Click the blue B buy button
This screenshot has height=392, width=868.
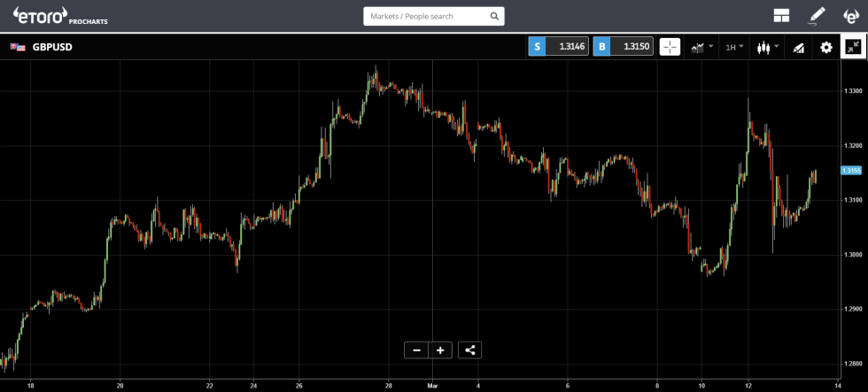[601, 47]
